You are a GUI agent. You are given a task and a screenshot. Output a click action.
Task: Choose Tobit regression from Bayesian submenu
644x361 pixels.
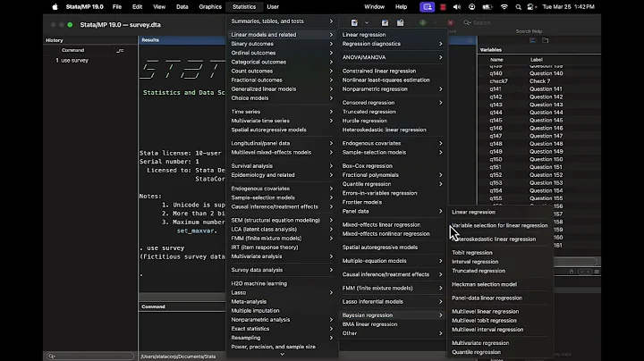coord(472,252)
